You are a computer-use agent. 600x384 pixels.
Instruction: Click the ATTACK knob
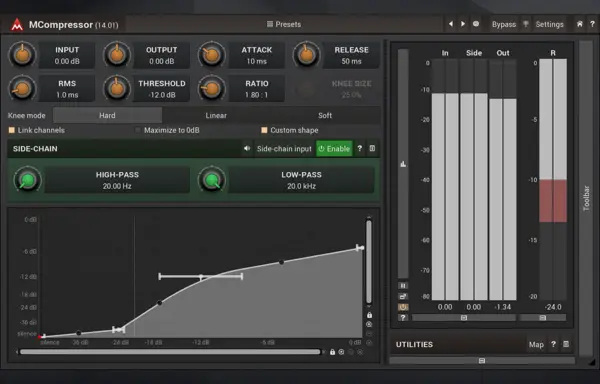(x=212, y=55)
